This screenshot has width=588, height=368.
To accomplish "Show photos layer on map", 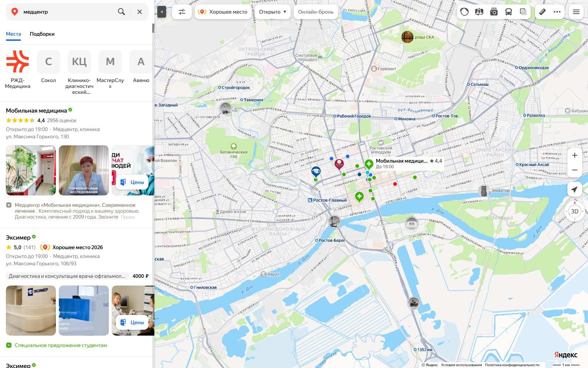I will [494, 12].
